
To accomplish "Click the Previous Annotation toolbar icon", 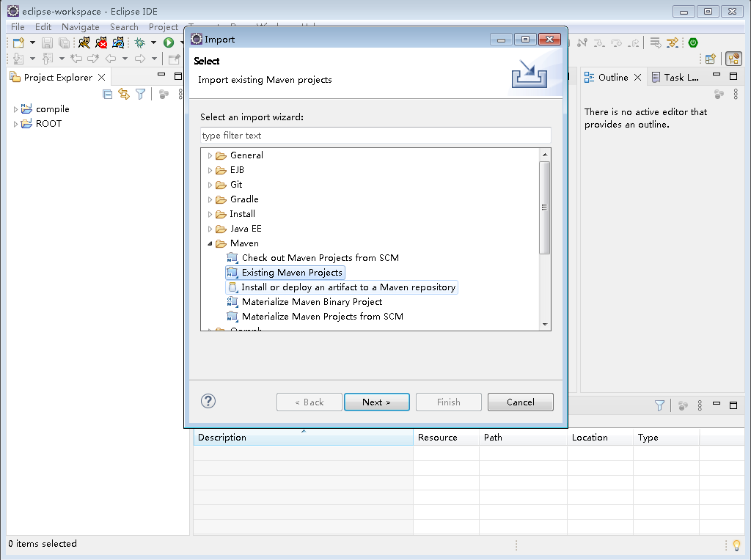I will pos(48,59).
